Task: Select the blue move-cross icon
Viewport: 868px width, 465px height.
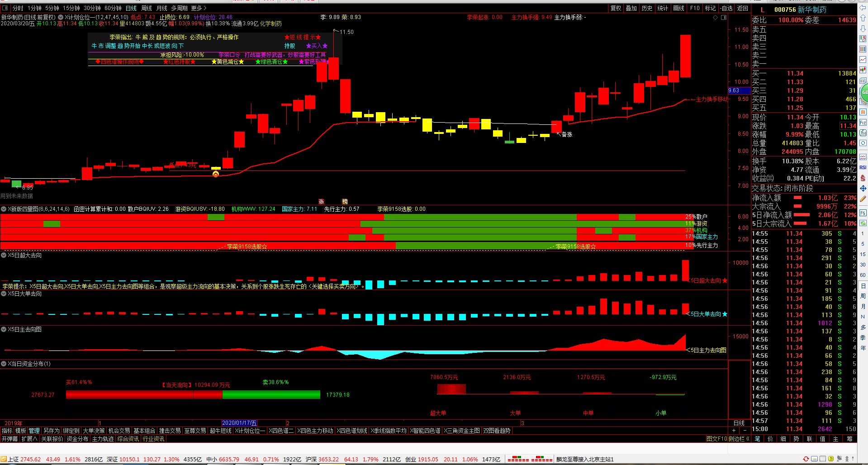Action: coord(863,188)
